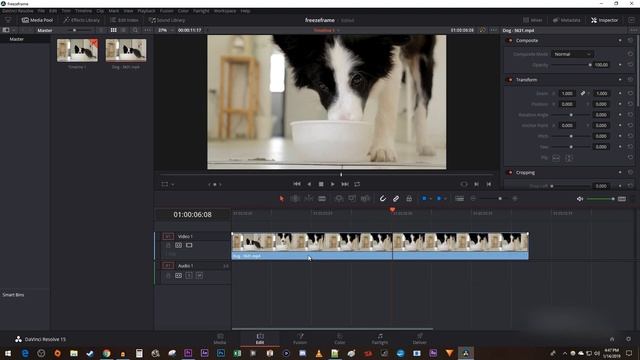
Task: Toggle Linked Selection chain icon
Action: (x=396, y=199)
